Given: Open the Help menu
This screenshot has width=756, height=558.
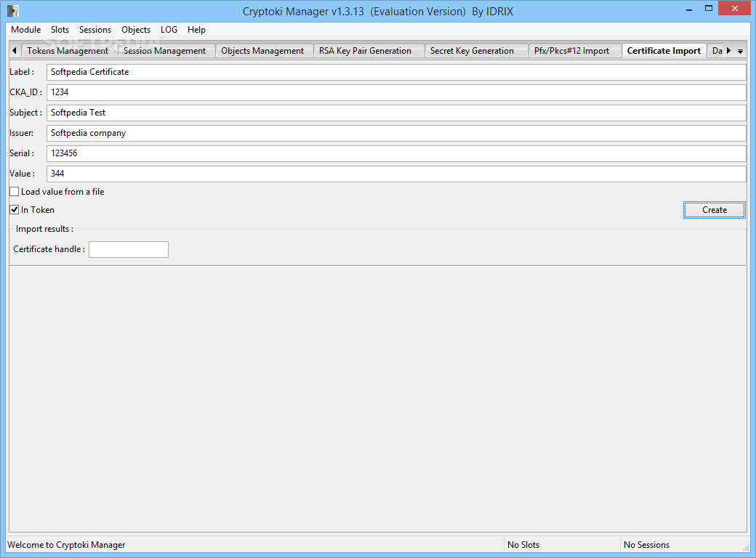Looking at the screenshot, I should (197, 30).
